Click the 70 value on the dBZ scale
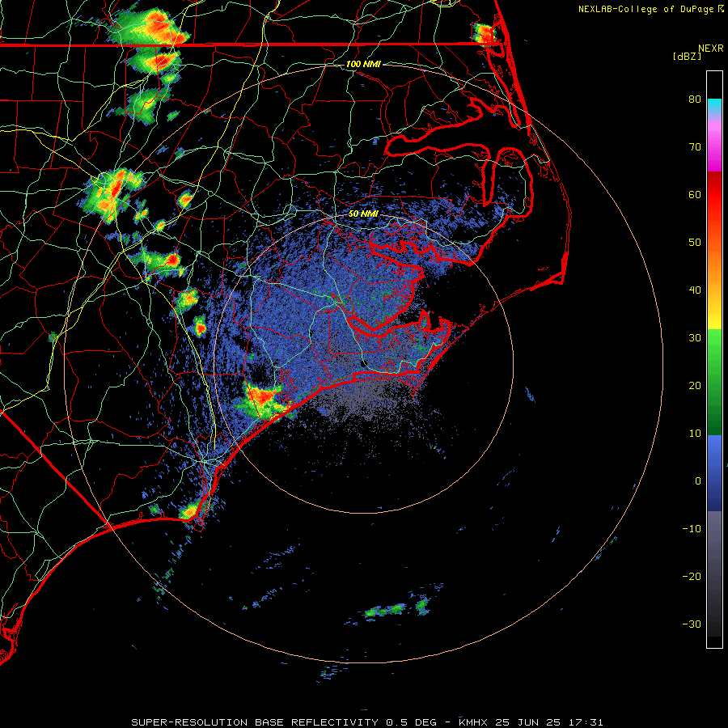The image size is (728, 728). point(695,146)
